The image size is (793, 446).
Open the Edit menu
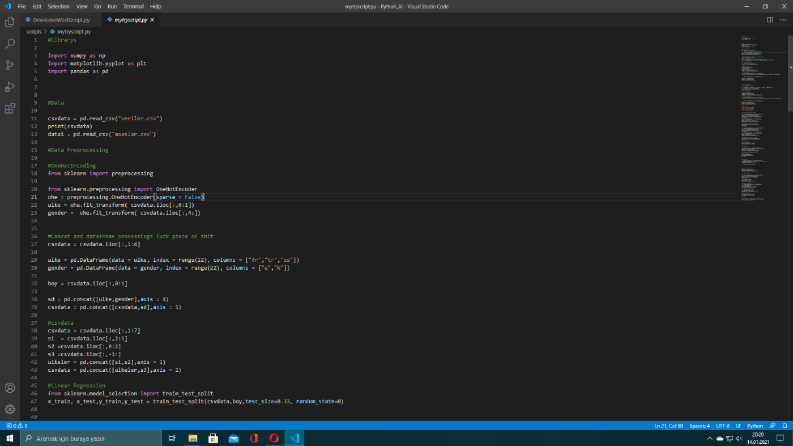click(x=37, y=7)
